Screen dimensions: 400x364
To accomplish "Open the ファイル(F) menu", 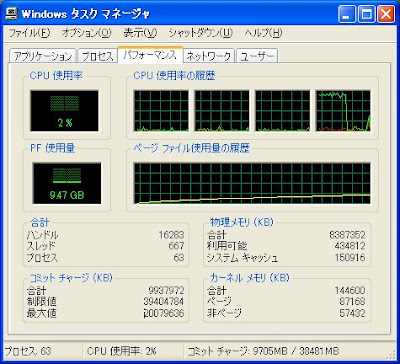I will (x=29, y=33).
